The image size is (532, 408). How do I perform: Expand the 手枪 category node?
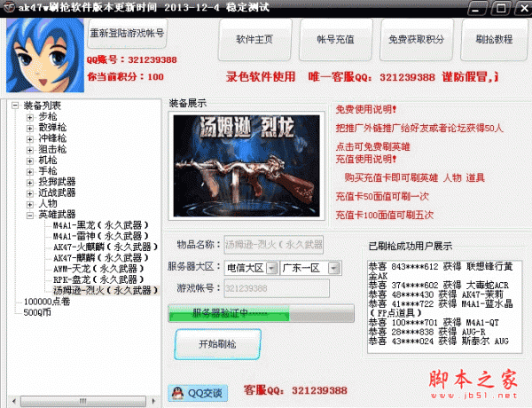pyautogui.click(x=30, y=172)
